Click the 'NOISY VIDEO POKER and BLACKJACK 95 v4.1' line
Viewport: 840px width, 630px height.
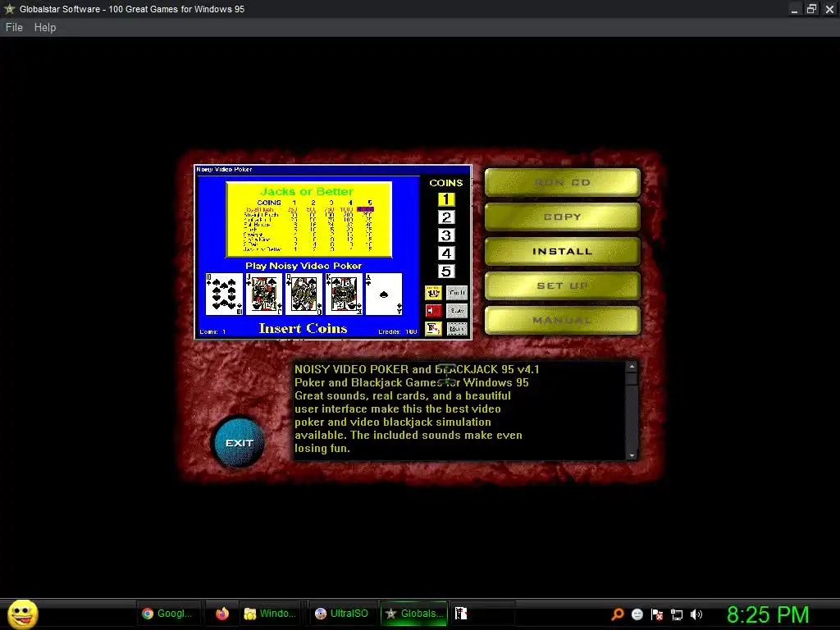[417, 369]
